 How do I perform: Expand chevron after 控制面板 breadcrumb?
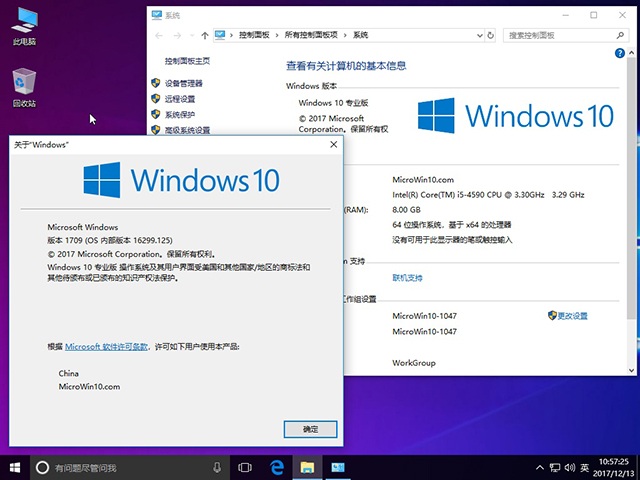277,35
